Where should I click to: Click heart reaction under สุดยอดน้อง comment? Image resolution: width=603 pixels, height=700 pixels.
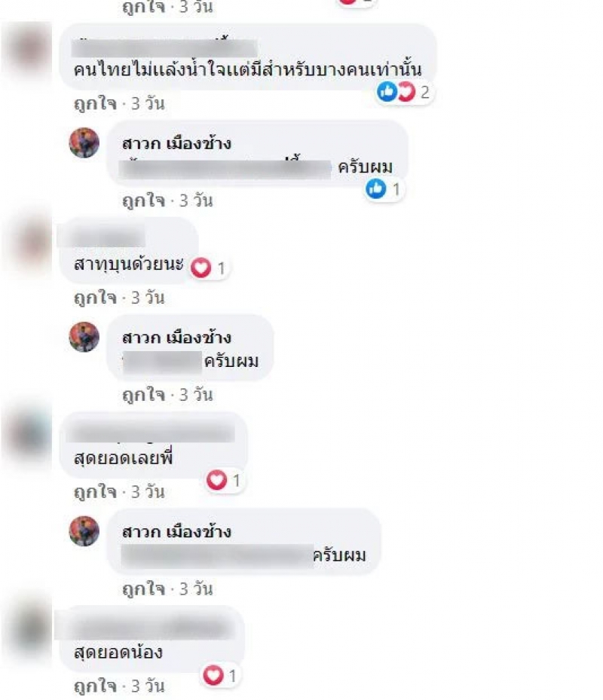pyautogui.click(x=221, y=675)
